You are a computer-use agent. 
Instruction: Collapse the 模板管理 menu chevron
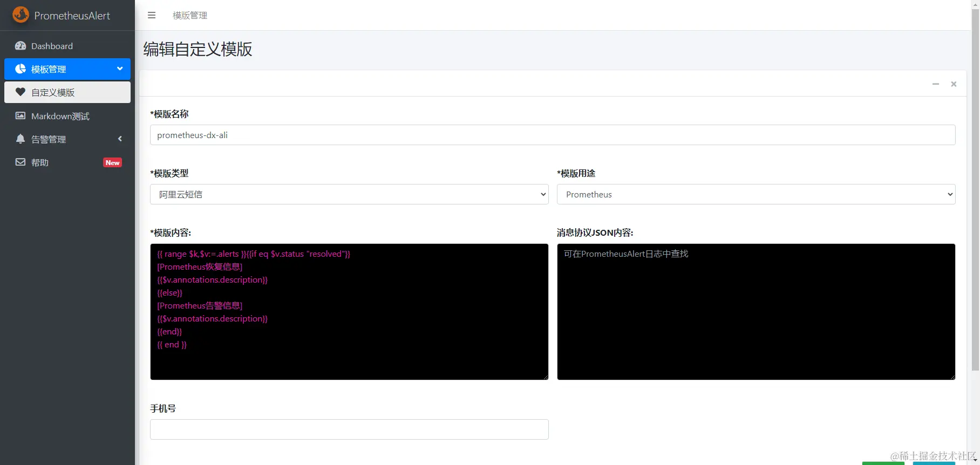click(x=120, y=69)
